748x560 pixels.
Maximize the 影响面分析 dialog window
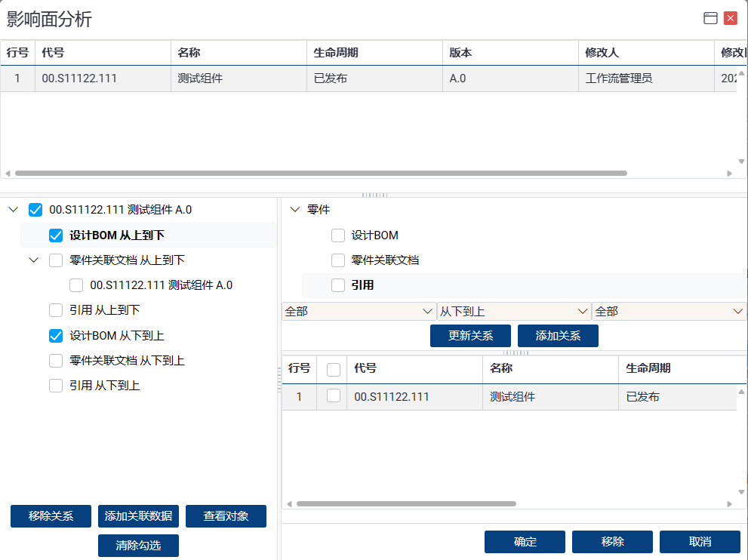[710, 19]
